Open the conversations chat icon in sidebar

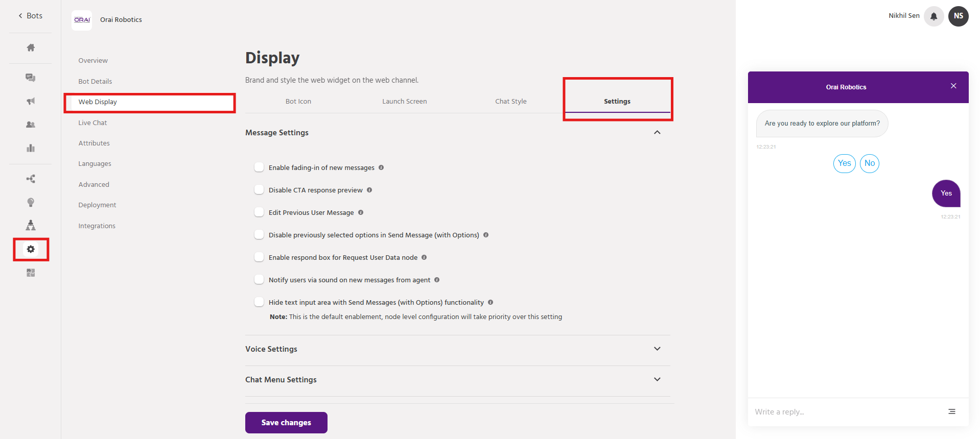tap(31, 78)
